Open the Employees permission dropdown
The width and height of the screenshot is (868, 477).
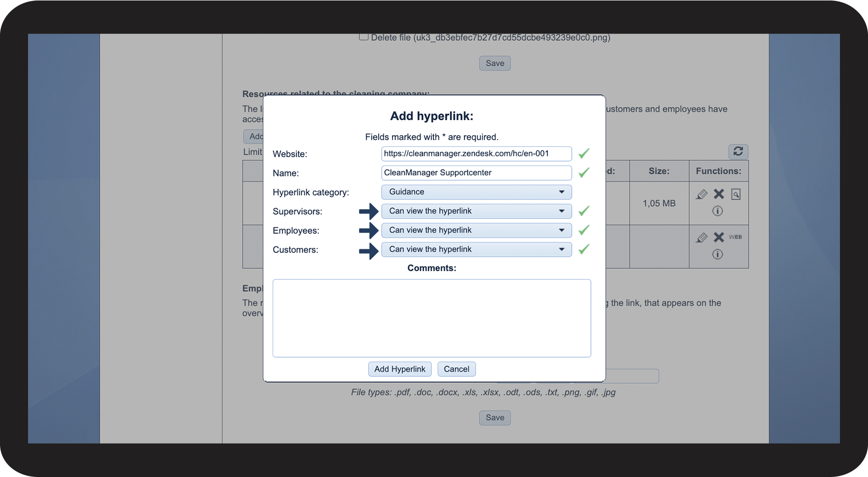tap(476, 230)
